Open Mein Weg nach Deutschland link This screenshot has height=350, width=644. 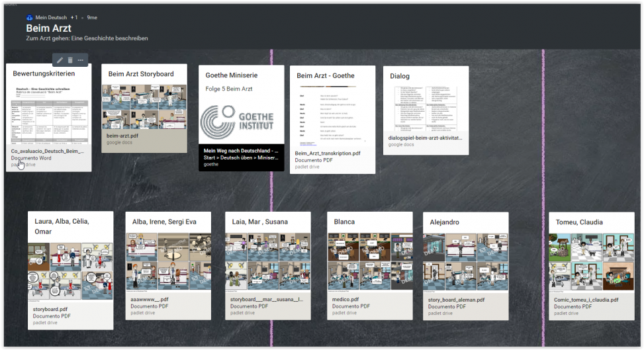point(241,151)
